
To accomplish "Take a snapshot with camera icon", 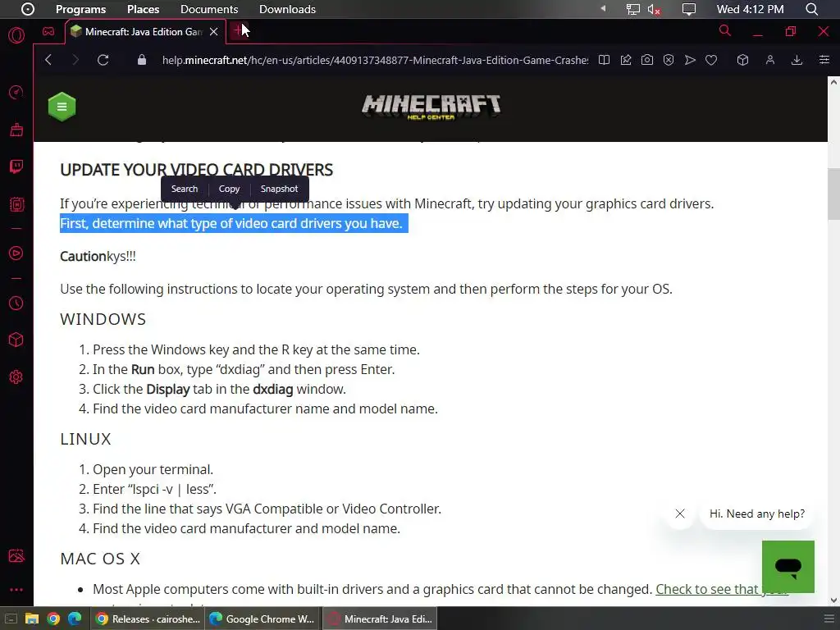I will pos(647,60).
